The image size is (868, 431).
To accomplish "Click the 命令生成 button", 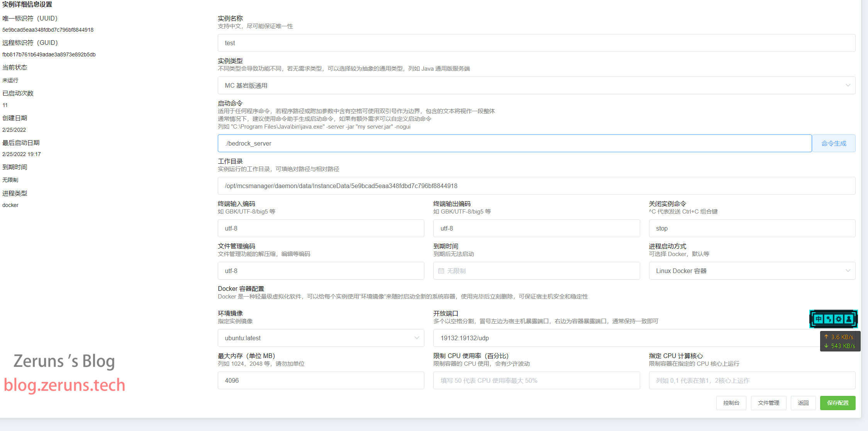I will coord(834,143).
